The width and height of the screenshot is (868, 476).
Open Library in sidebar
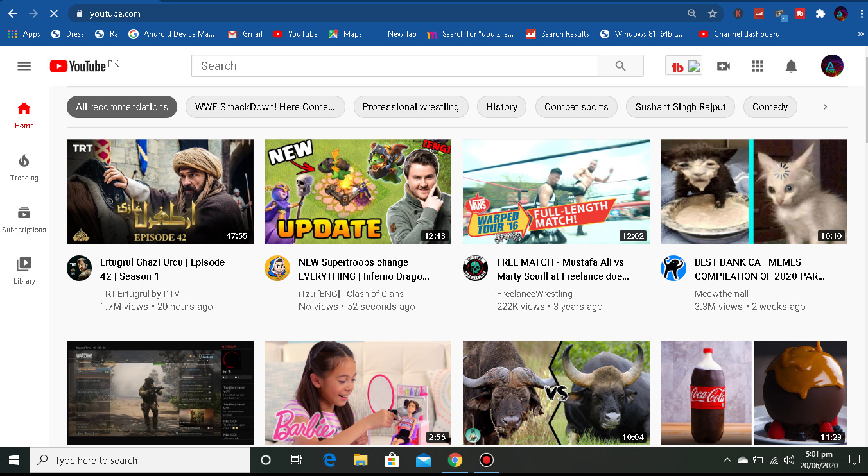[24, 271]
